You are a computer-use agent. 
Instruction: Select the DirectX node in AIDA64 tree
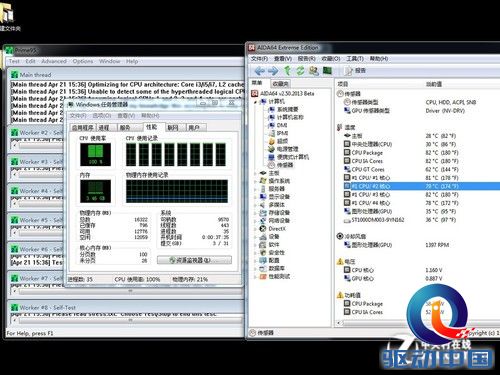(x=277, y=229)
